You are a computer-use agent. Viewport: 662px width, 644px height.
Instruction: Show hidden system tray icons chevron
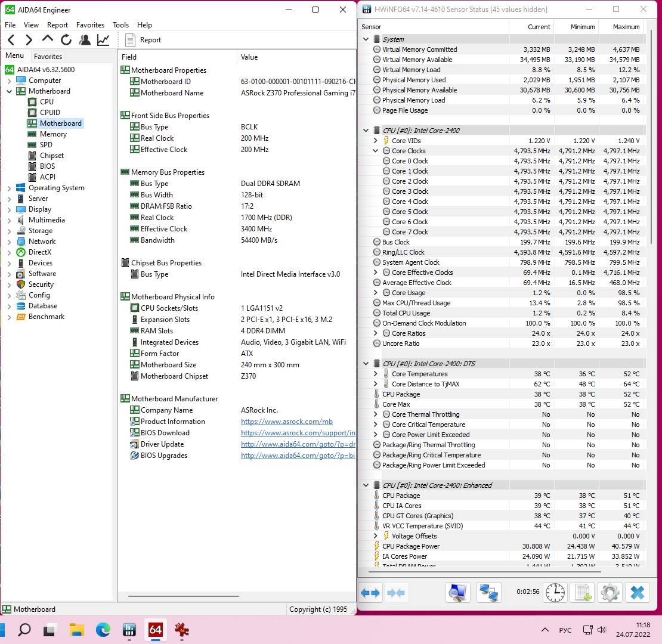click(x=545, y=630)
